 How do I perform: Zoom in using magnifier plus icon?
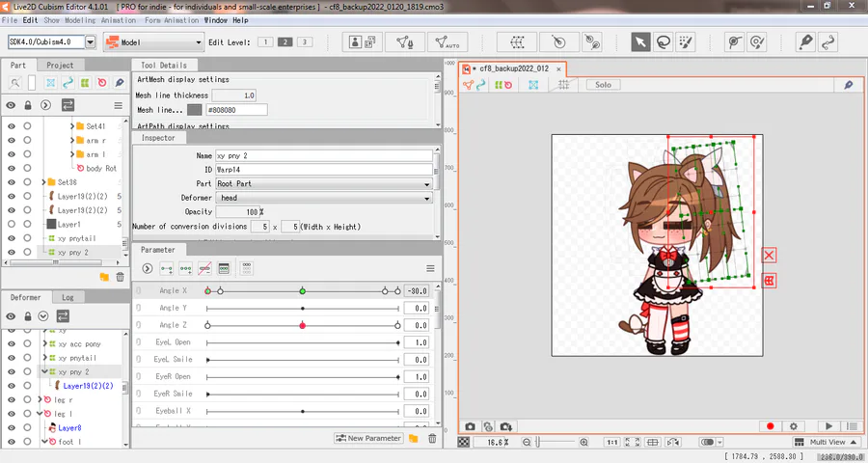tap(584, 442)
